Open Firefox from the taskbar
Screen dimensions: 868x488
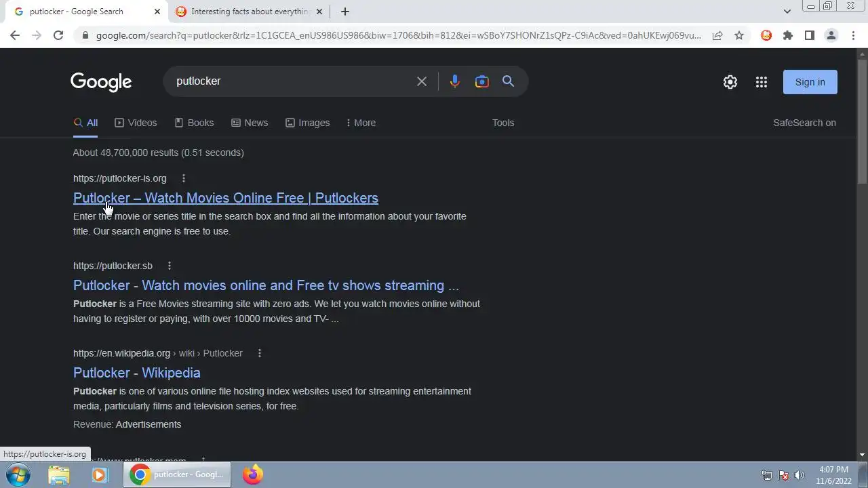point(253,475)
